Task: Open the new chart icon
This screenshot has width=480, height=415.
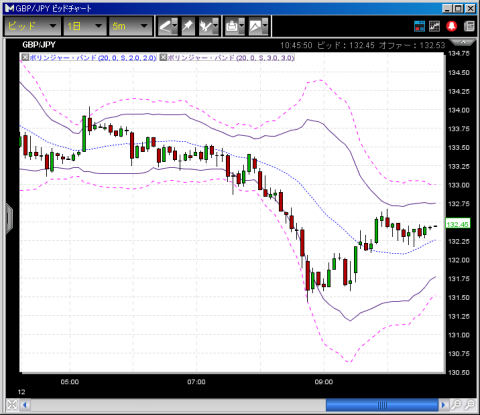Action: pyautogui.click(x=434, y=26)
